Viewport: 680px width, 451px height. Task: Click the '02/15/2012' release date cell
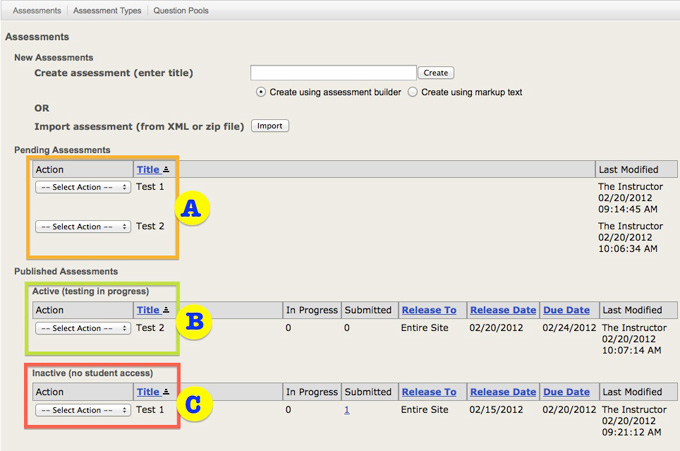pyautogui.click(x=496, y=410)
